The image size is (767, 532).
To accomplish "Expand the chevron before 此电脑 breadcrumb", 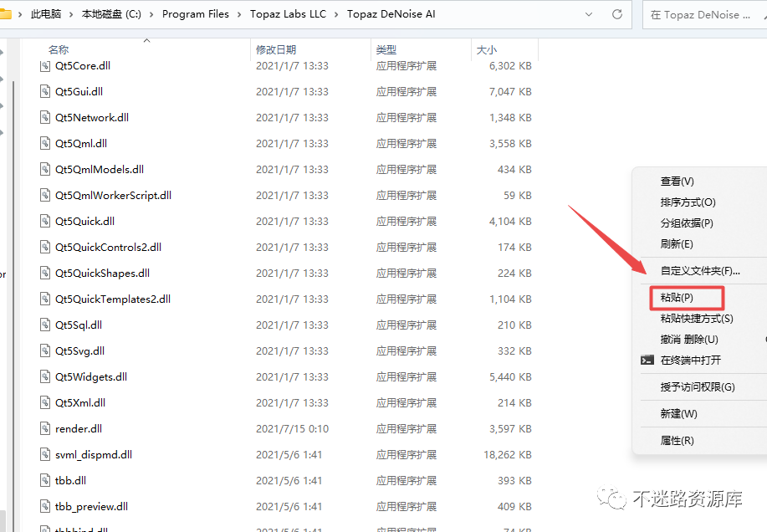I will pyautogui.click(x=20, y=14).
